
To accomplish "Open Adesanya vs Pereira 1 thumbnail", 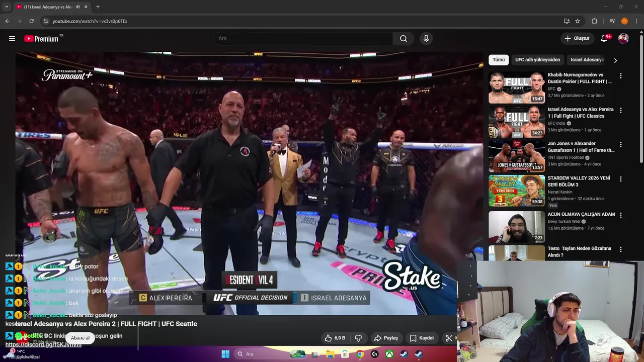I will 517,122.
